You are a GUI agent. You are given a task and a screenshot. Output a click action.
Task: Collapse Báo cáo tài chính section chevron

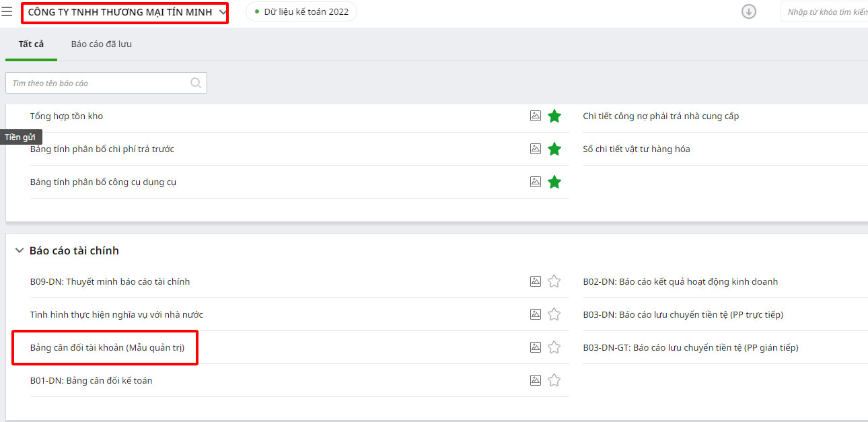tap(19, 250)
